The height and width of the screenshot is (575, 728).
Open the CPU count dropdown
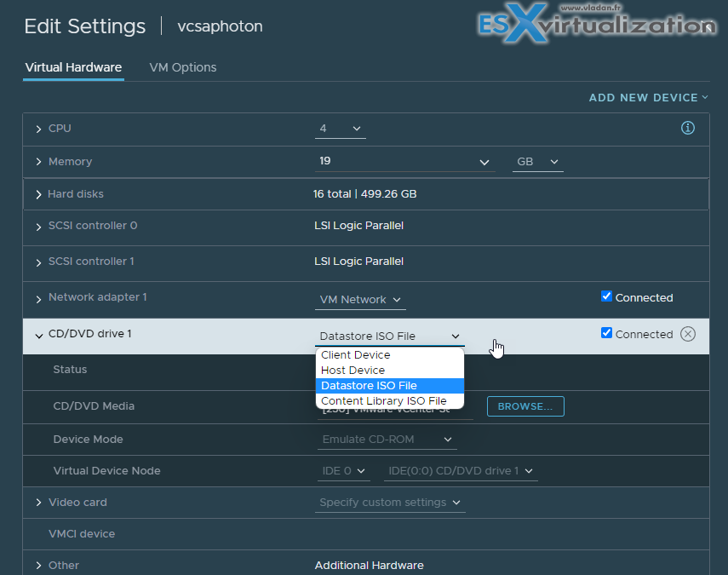[x=341, y=129]
